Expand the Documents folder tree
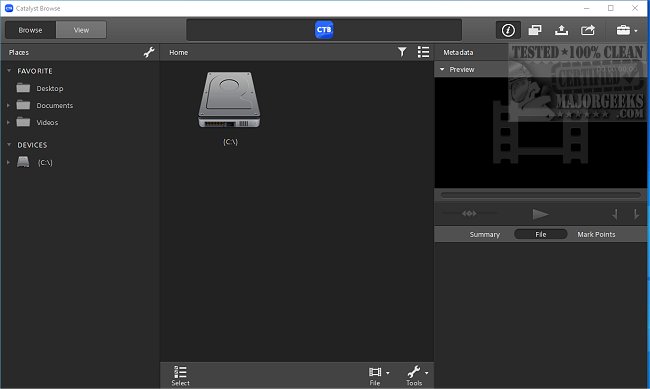This screenshot has height=389, width=650. point(8,105)
